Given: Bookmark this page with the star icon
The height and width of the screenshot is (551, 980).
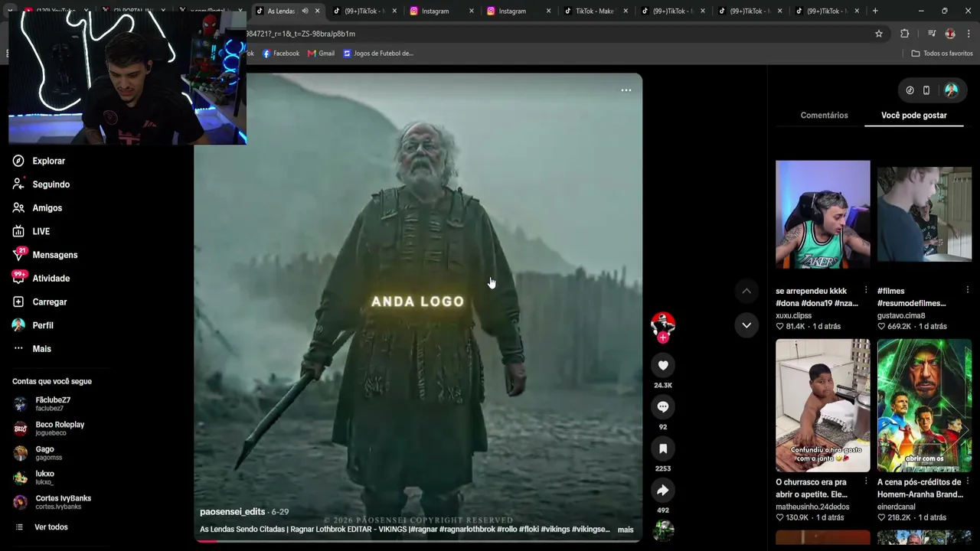Looking at the screenshot, I should tap(879, 34).
